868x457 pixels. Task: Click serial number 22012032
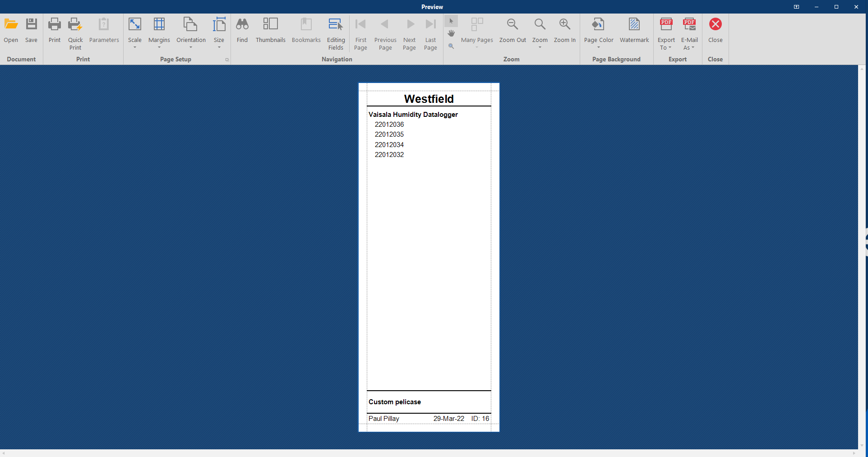coord(389,155)
